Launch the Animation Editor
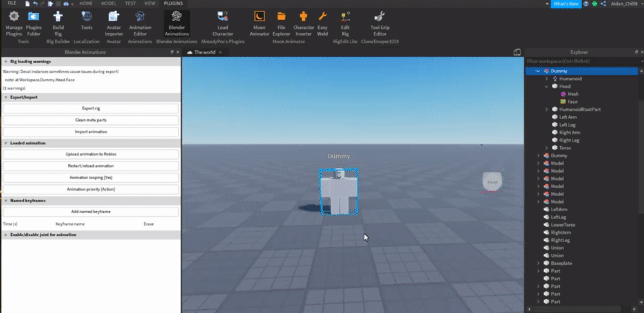 coord(140,24)
